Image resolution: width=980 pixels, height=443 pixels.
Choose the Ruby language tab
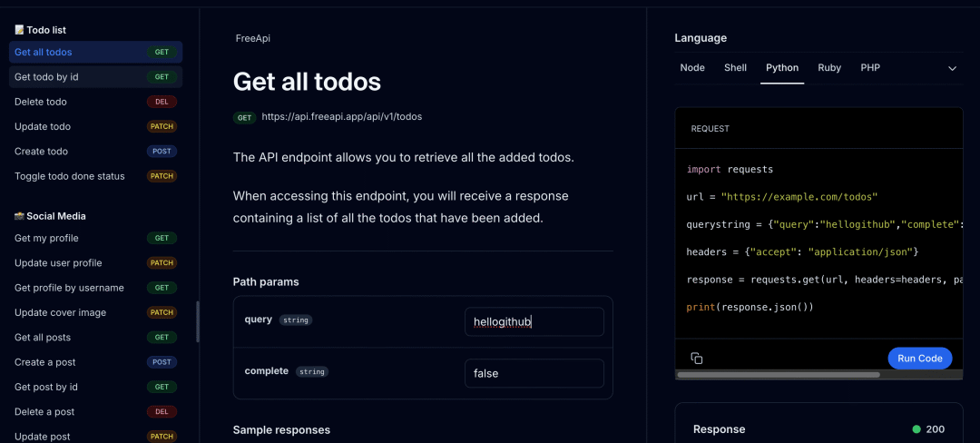829,67
